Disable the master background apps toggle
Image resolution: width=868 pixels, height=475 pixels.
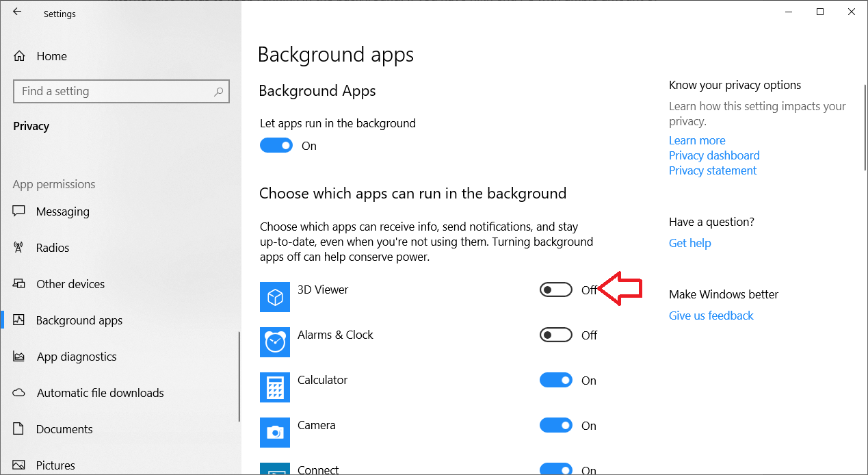(x=276, y=145)
